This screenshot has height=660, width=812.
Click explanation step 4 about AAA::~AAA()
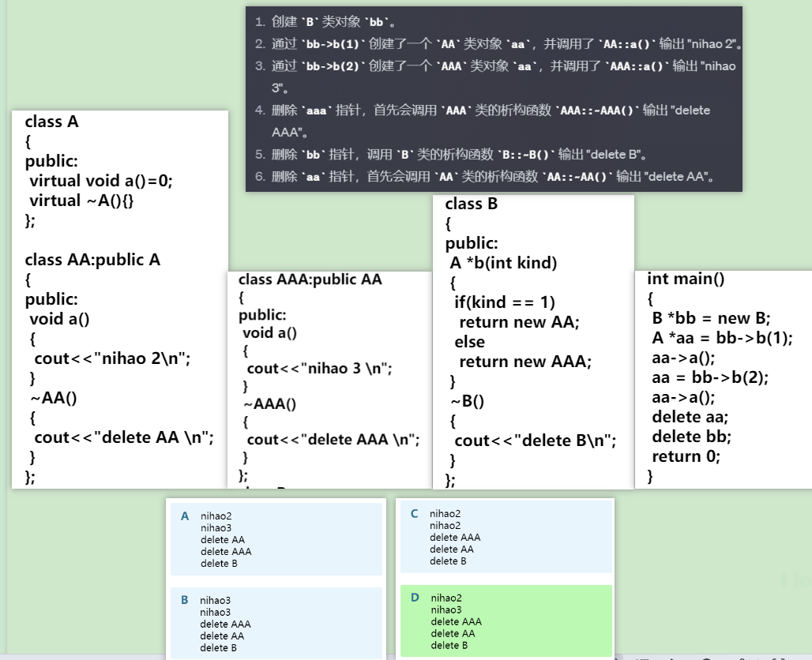coord(482,121)
